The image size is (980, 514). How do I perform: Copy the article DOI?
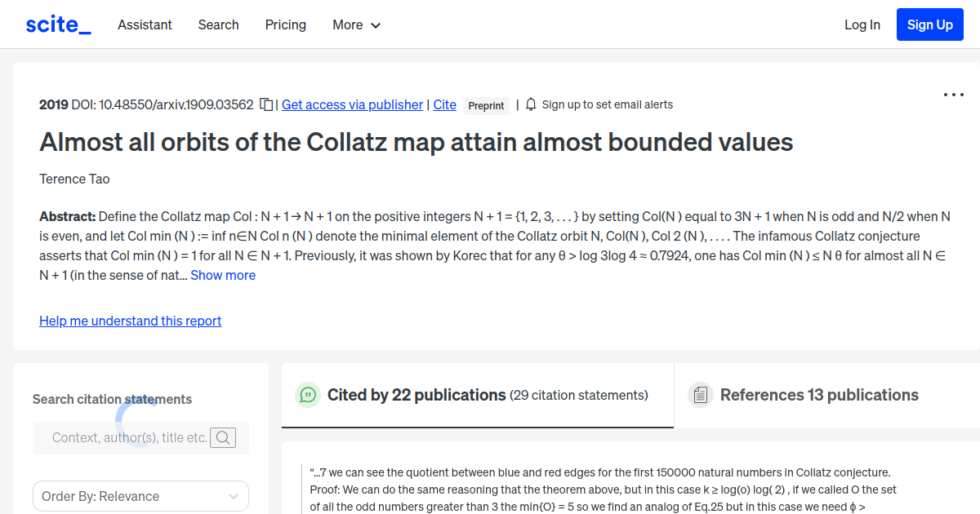266,104
